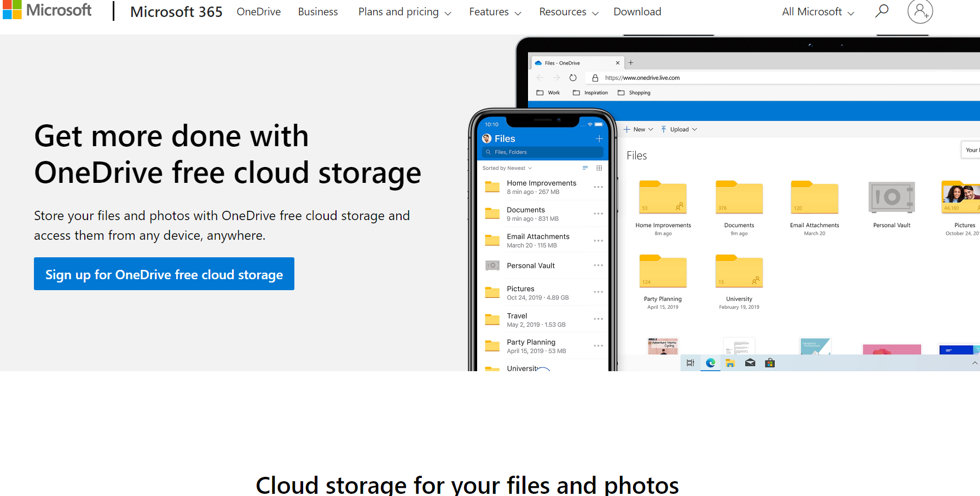Click Sign up for OneDrive free cloud storage
The image size is (980, 496).
[164, 274]
